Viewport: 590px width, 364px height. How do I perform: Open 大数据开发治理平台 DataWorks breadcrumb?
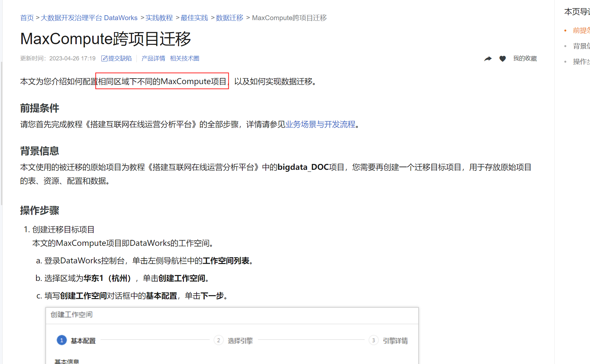pos(89,18)
